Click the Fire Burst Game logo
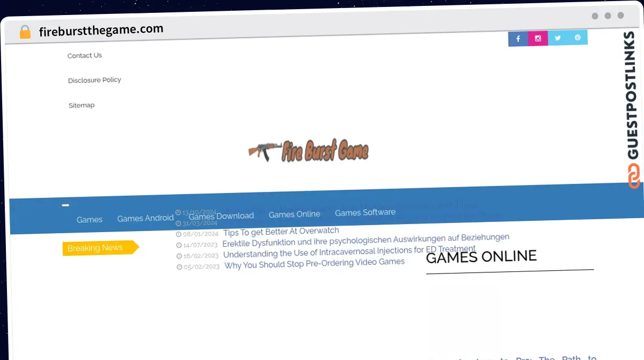The image size is (644, 360). tap(309, 152)
